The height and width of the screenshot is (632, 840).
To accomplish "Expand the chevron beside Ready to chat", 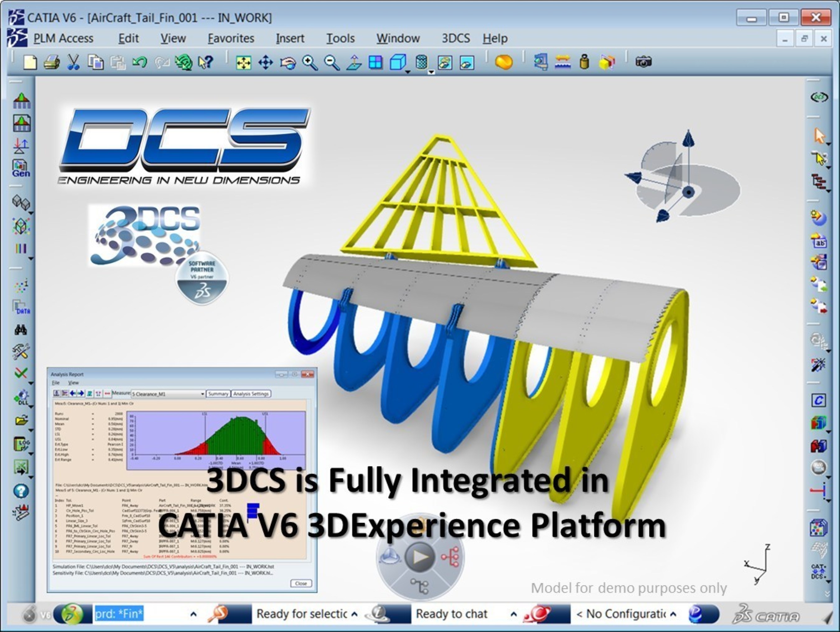I will (514, 614).
